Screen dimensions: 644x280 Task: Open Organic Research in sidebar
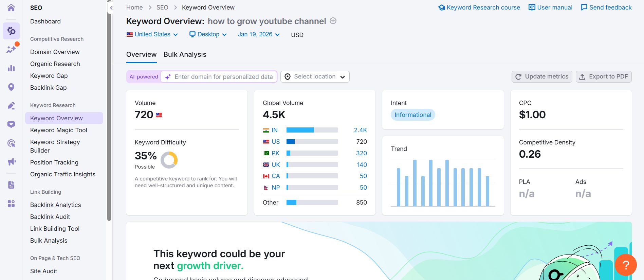tap(55, 64)
